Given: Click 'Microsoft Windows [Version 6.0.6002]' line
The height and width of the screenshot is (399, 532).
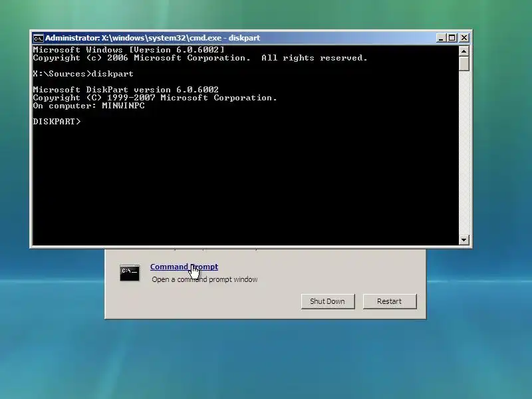Looking at the screenshot, I should [x=128, y=49].
